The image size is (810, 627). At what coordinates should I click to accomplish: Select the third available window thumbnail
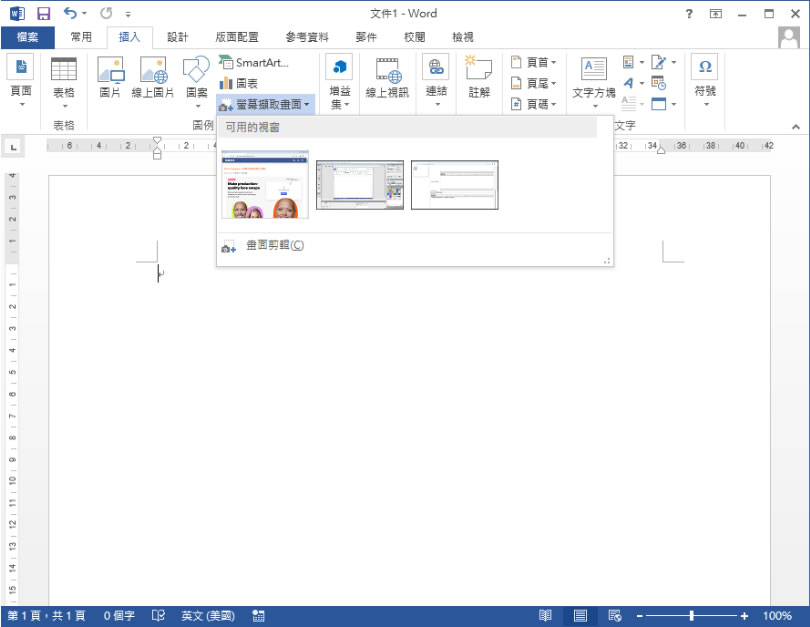[455, 185]
